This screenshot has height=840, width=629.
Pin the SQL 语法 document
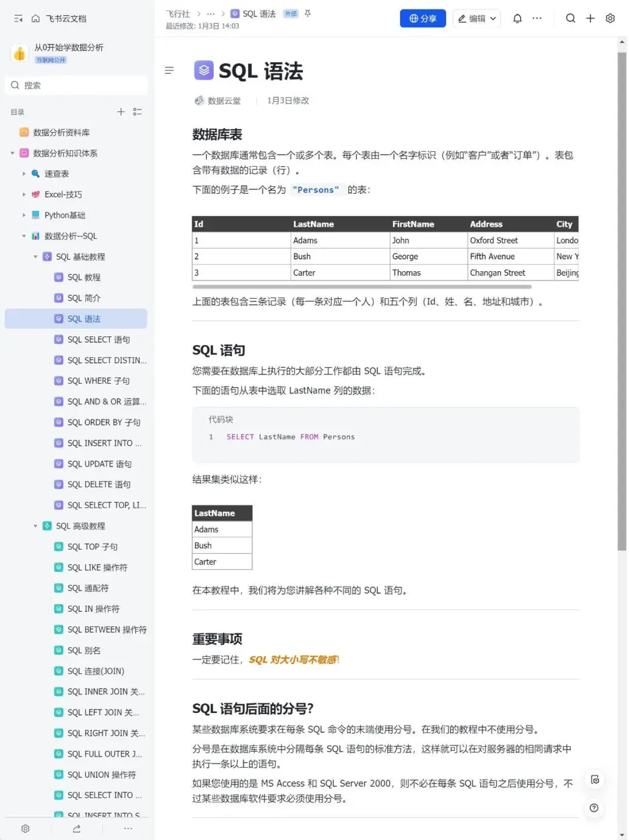click(308, 14)
